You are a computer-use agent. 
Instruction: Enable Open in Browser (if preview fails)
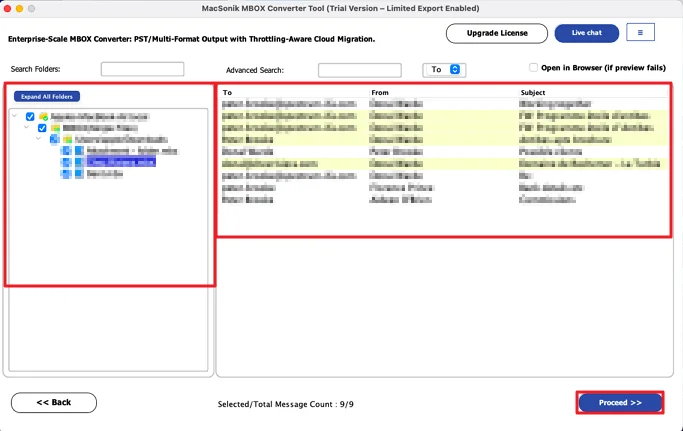(x=533, y=67)
